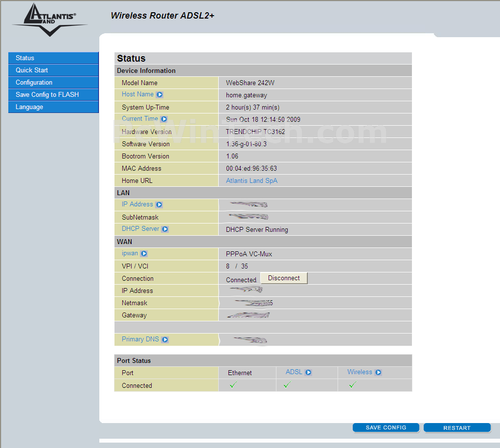Open the LAN IP Address link

(137, 204)
